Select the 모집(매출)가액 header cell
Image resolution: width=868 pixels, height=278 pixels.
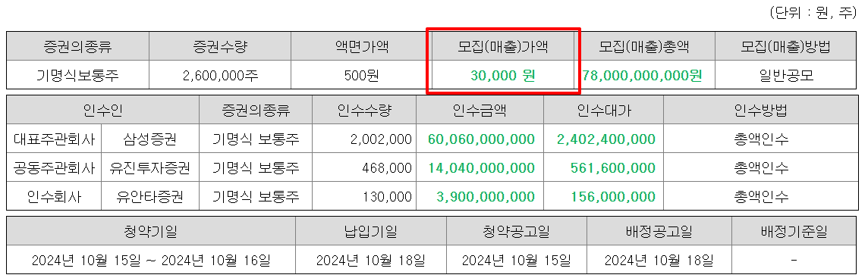(502, 47)
